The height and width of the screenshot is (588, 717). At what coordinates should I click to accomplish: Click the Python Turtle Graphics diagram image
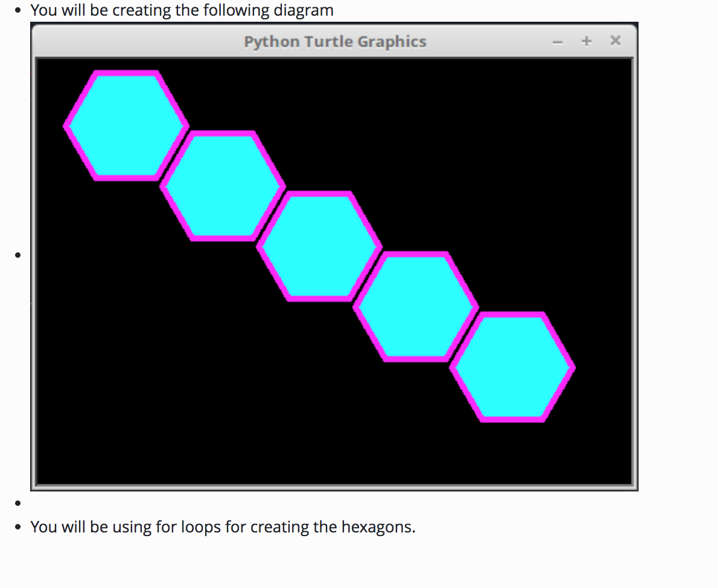point(334,257)
